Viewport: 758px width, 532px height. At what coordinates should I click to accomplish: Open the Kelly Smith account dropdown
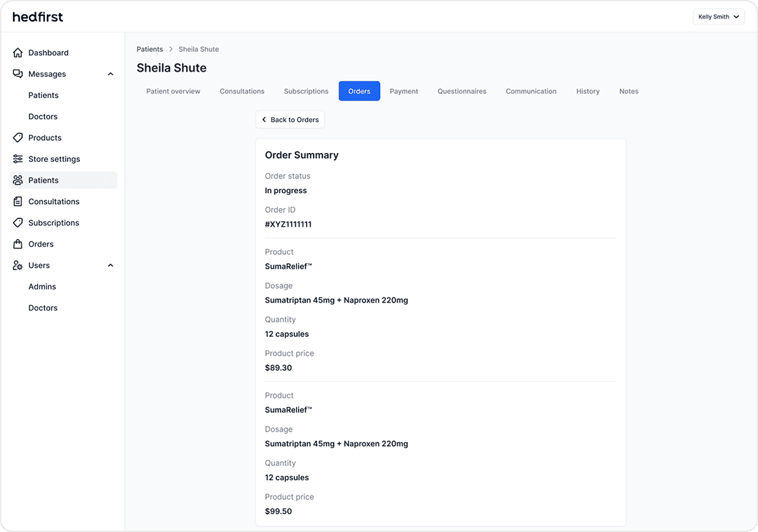pyautogui.click(x=718, y=17)
